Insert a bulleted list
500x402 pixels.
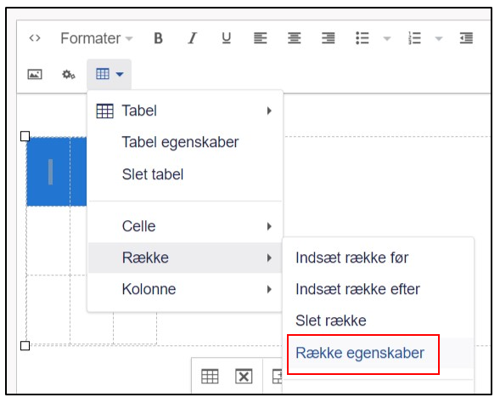[362, 38]
